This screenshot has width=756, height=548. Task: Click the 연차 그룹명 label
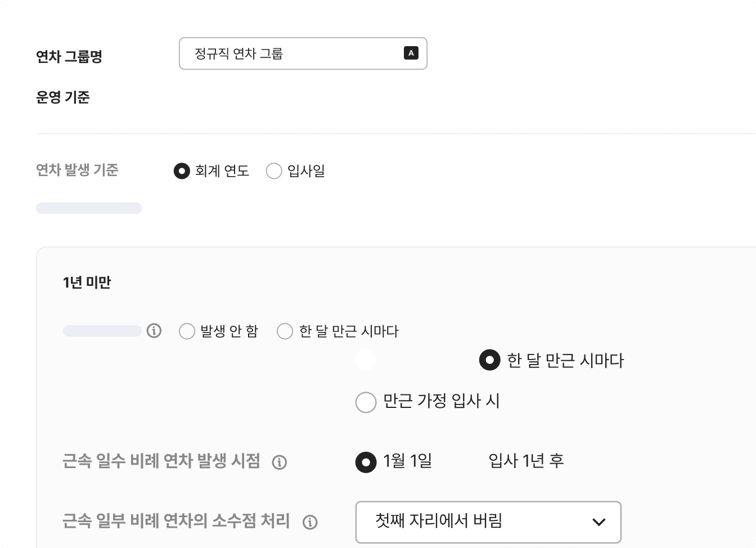pos(69,56)
